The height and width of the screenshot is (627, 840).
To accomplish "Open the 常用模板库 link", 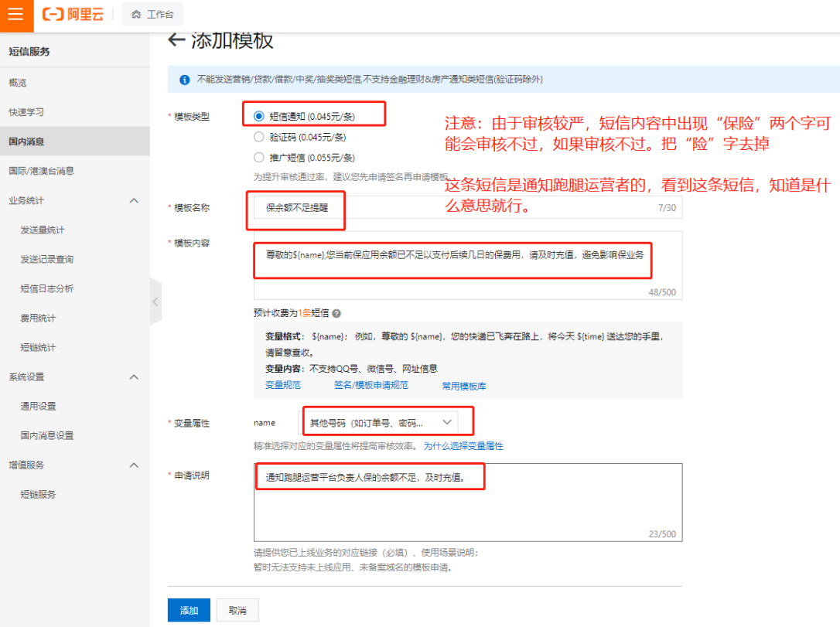I will click(464, 386).
